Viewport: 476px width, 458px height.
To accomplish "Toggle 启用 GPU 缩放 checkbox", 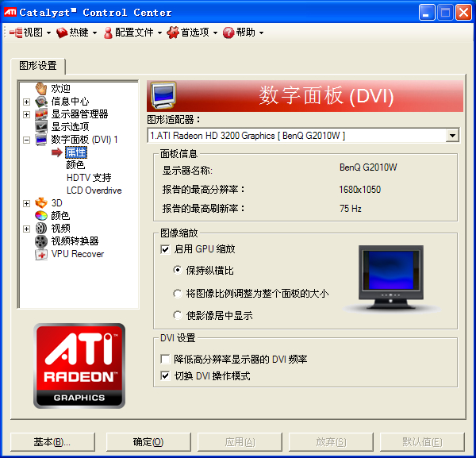I will coord(165,250).
